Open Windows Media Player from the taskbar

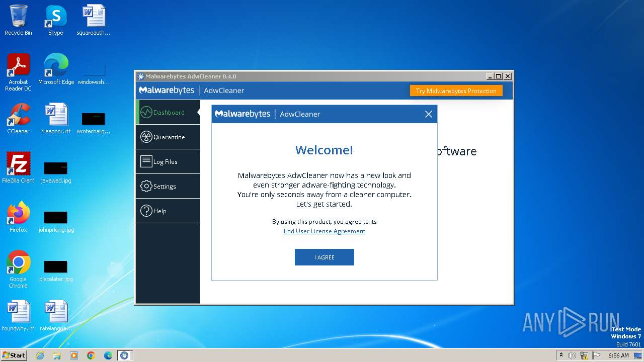(x=74, y=355)
